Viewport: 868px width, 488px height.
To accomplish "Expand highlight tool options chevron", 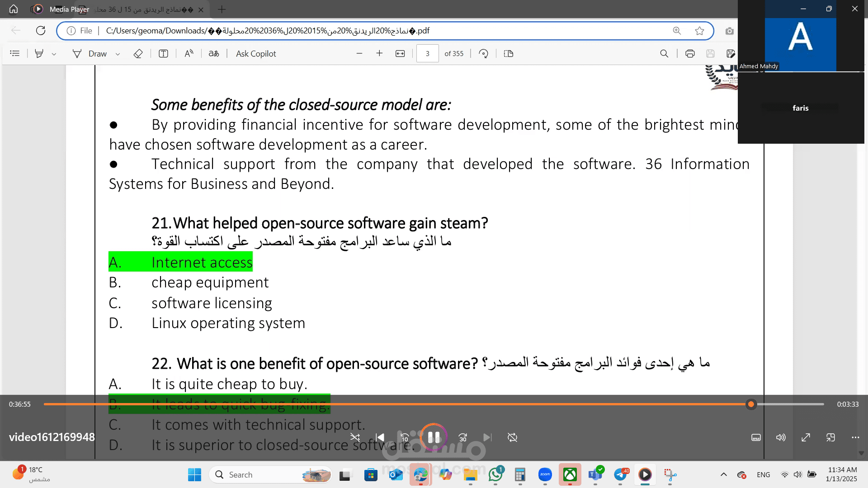I will tap(54, 54).
